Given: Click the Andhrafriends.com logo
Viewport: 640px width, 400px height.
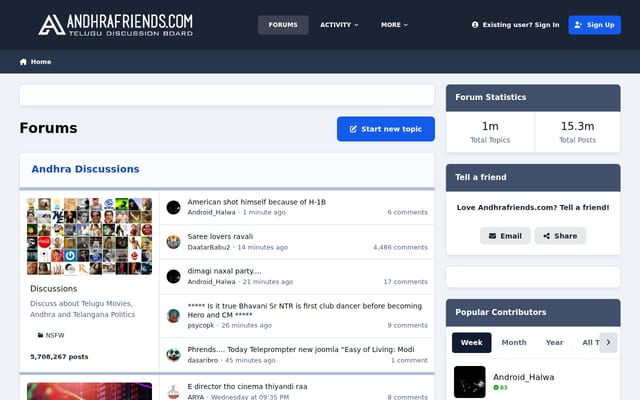Looking at the screenshot, I should click(x=116, y=25).
